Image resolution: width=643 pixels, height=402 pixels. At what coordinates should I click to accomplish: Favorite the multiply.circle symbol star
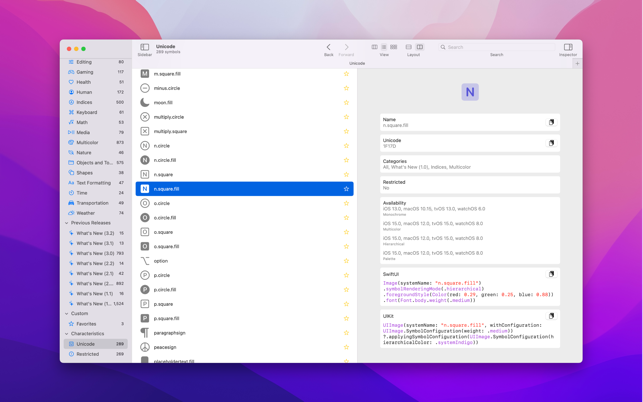pos(346,117)
